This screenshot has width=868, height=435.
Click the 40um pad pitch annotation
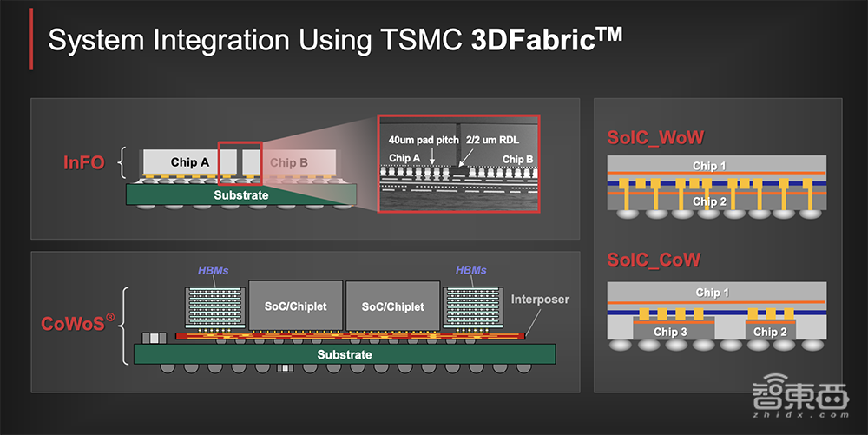pyautogui.click(x=423, y=139)
